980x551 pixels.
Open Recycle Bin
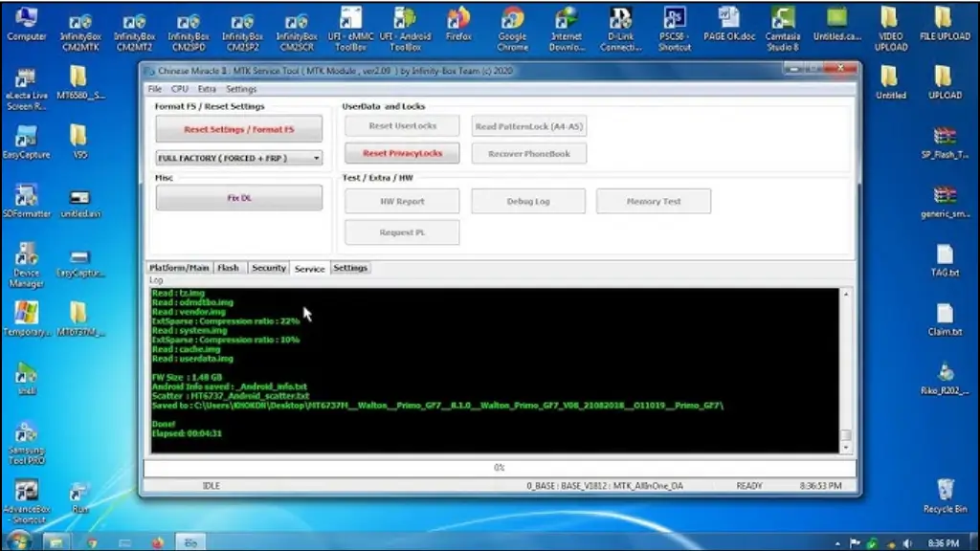coord(945,496)
